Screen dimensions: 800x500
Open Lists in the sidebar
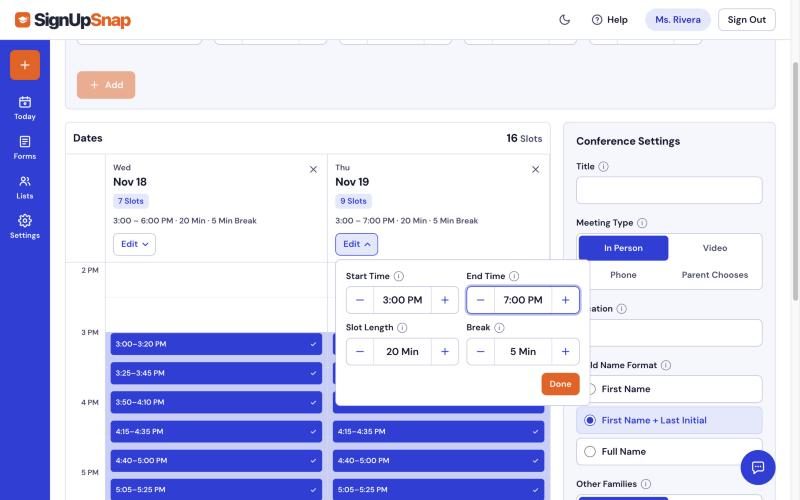point(24,187)
